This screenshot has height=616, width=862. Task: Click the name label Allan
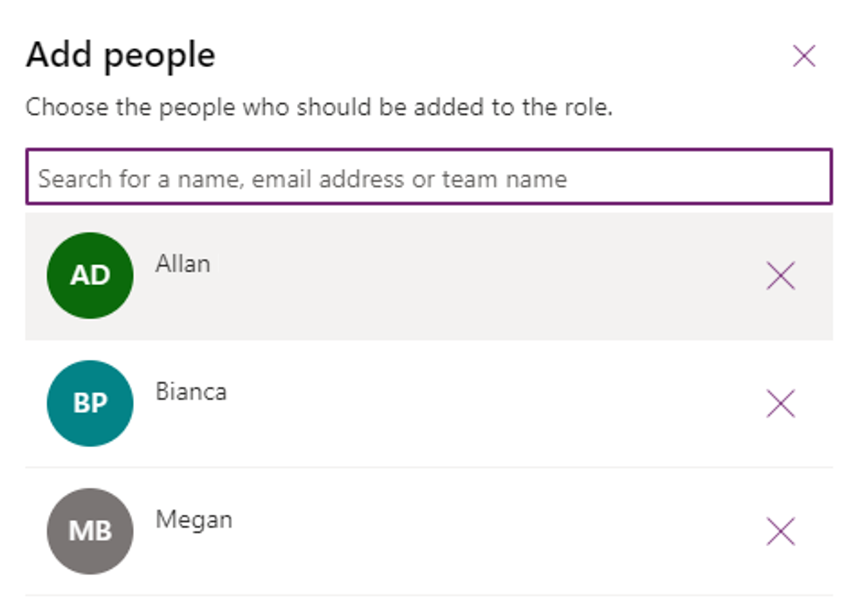click(183, 264)
